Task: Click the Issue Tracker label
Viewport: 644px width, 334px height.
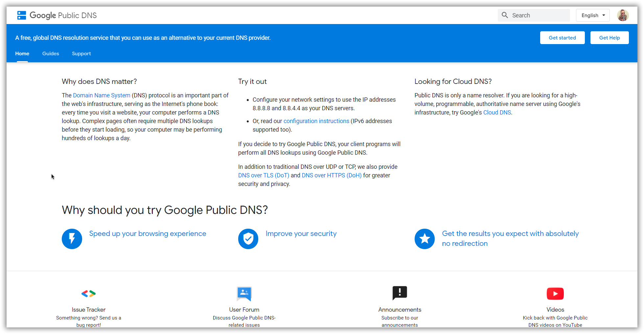Action: [89, 310]
